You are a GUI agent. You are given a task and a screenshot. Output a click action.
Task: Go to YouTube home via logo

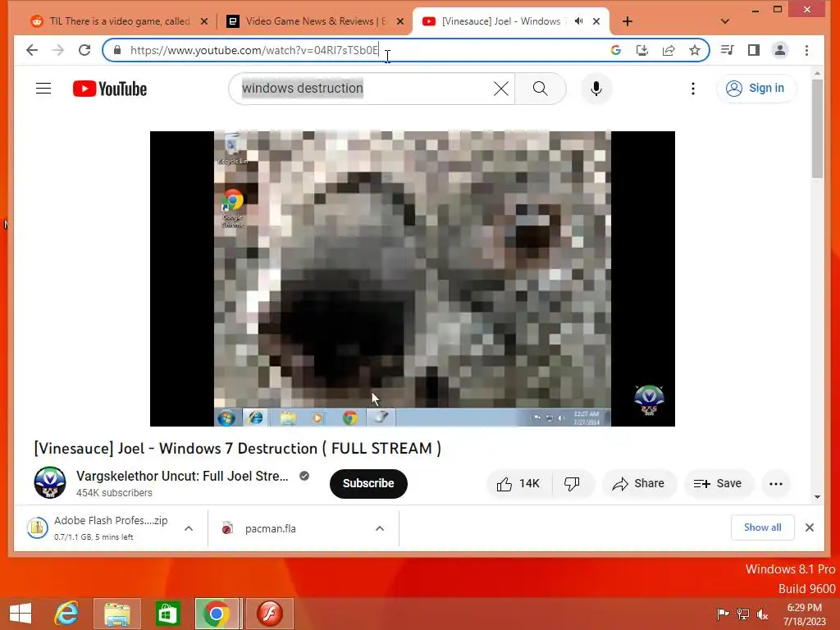tap(110, 89)
